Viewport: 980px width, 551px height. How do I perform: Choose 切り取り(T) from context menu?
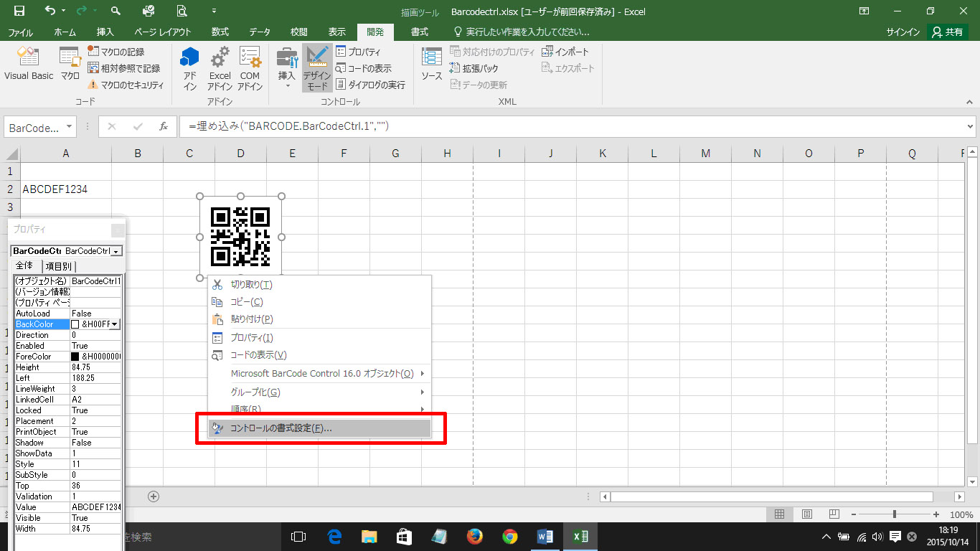[319, 285]
